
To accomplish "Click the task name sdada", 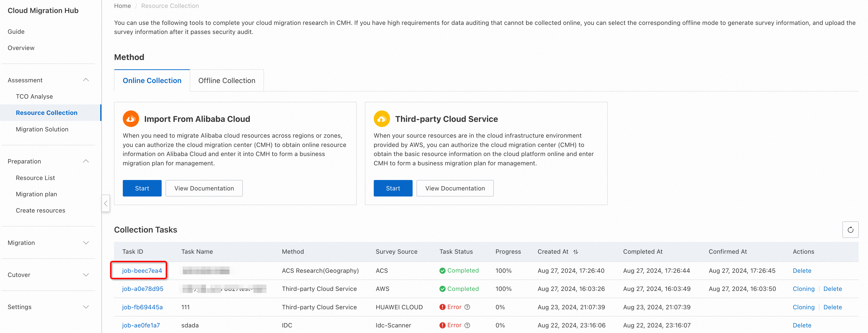I will (x=190, y=325).
